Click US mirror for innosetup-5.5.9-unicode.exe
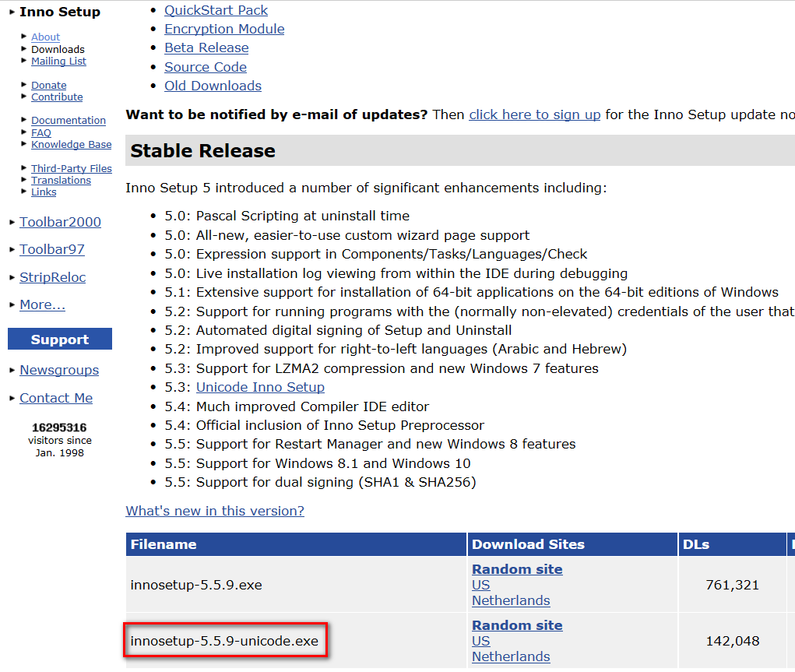This screenshot has height=672, width=795. [x=480, y=641]
